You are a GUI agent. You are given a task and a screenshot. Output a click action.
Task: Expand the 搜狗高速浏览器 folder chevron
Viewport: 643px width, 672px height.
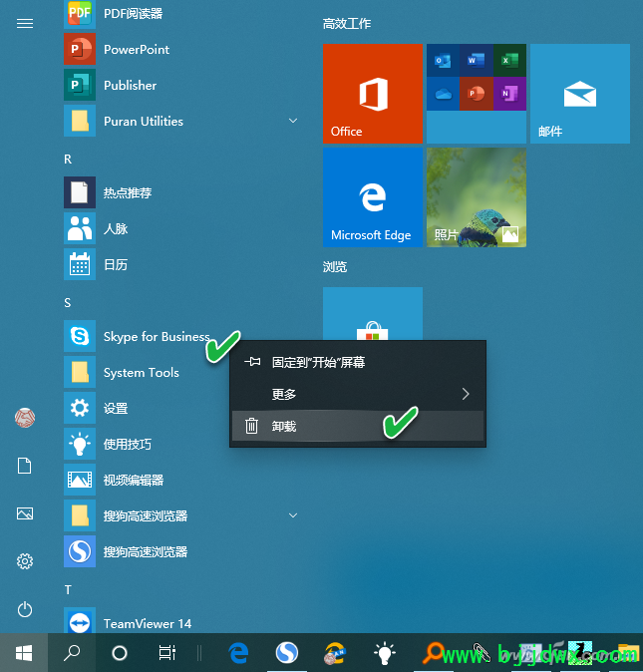coord(293,515)
